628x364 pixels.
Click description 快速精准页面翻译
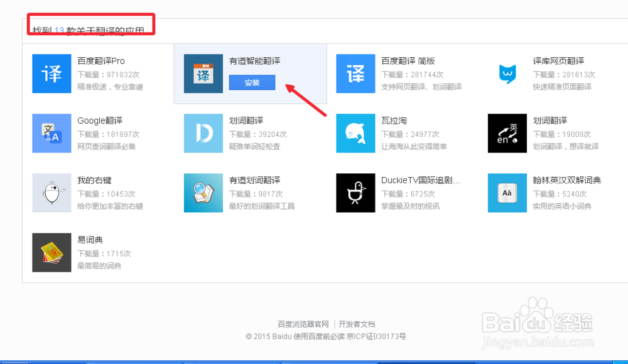(562, 87)
